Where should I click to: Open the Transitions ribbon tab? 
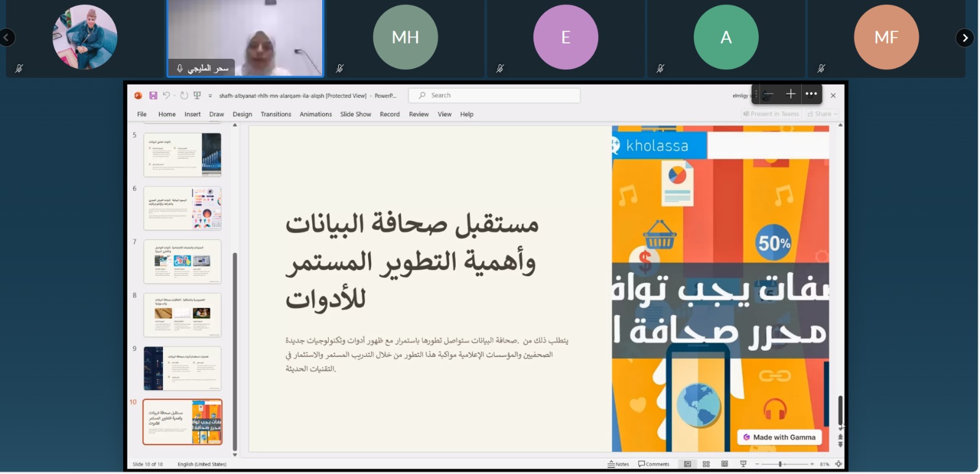pyautogui.click(x=276, y=115)
